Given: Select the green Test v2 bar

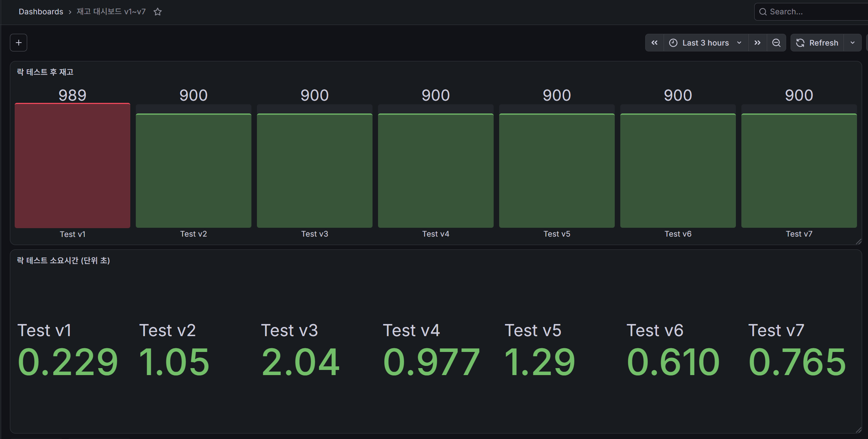Looking at the screenshot, I should coord(193,171).
